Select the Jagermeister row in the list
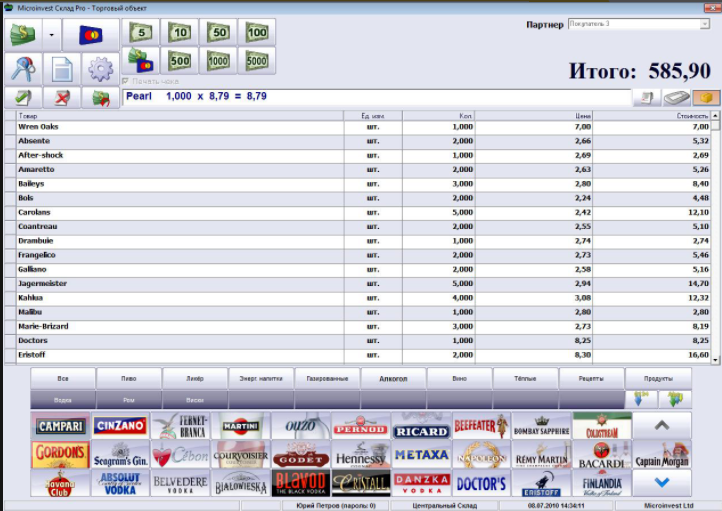This screenshot has height=511, width=722. point(180,284)
